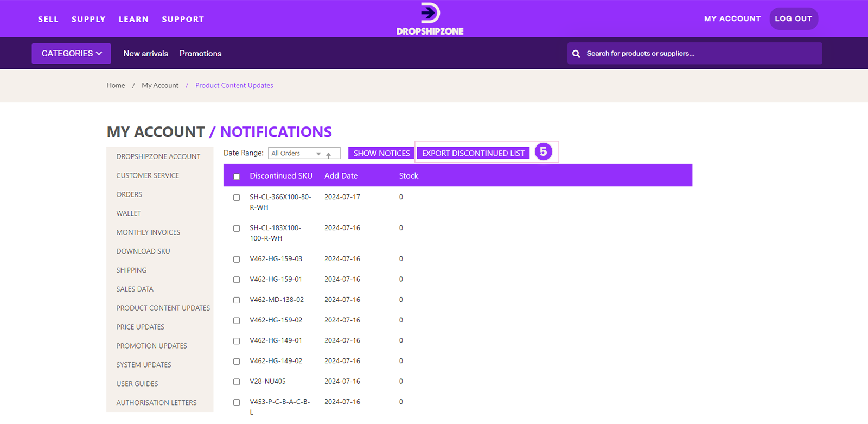The height and width of the screenshot is (424, 868).
Task: Click the Log Out button
Action: (x=794, y=18)
